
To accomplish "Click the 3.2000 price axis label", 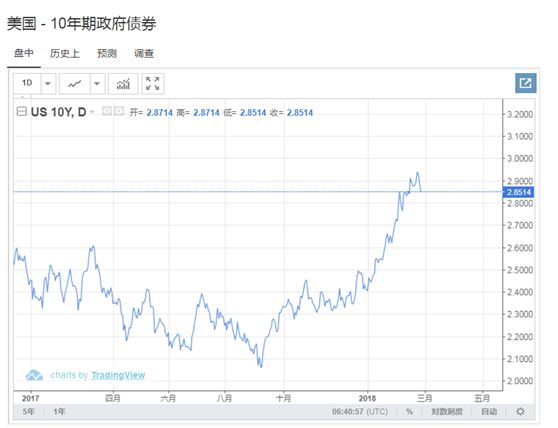I will 520,114.
